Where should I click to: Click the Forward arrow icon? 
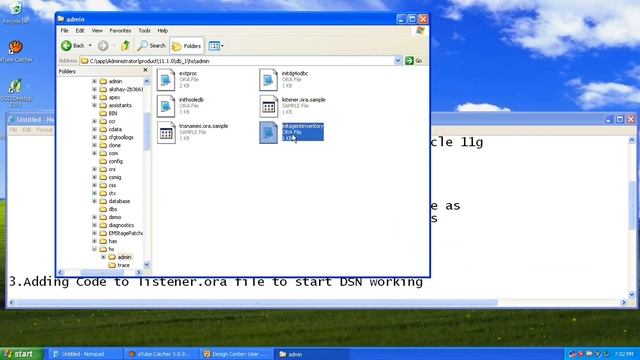tap(103, 46)
